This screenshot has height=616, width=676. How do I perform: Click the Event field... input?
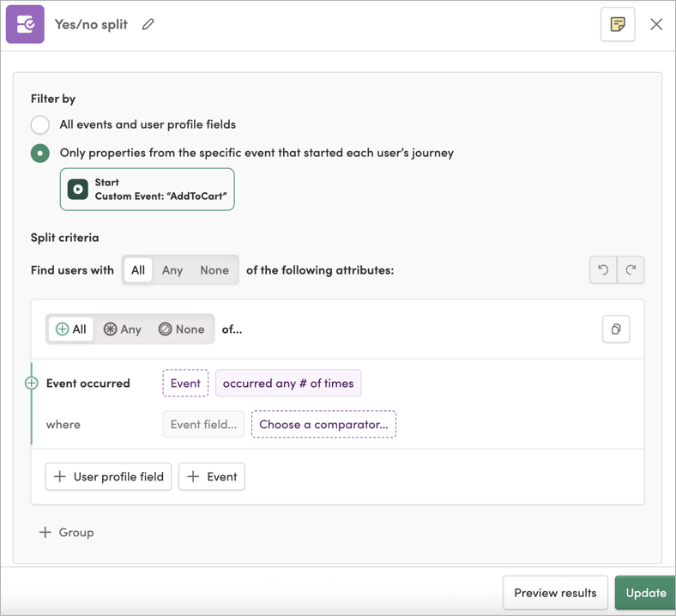click(203, 424)
